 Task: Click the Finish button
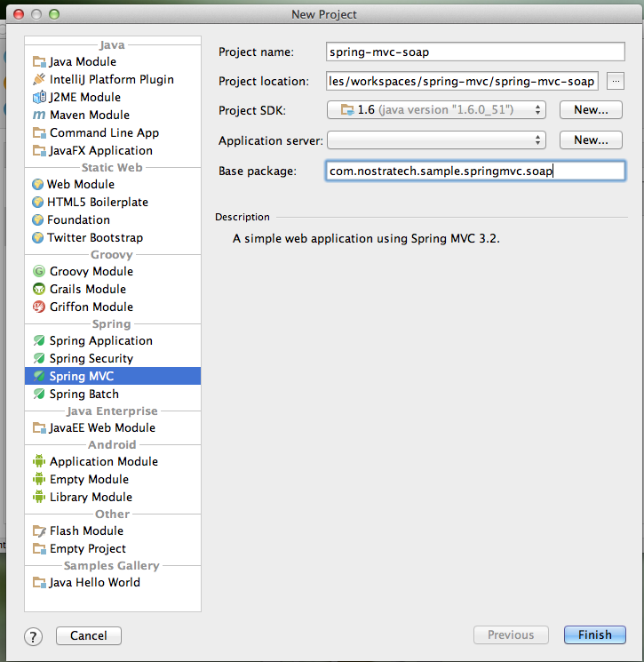click(595, 634)
